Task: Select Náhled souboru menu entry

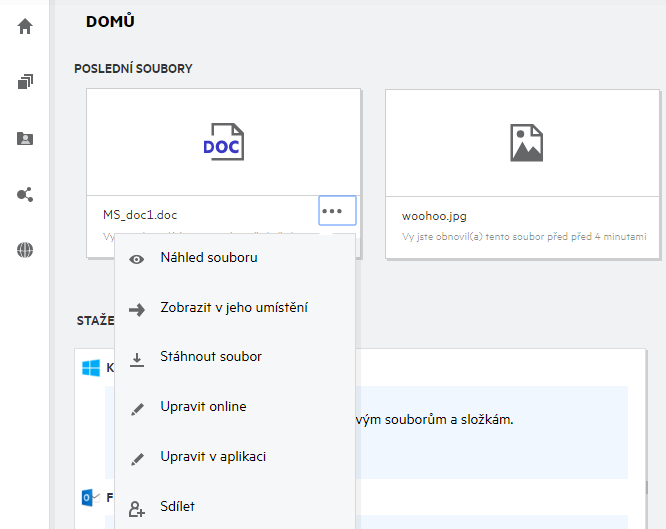Action: coord(209,258)
